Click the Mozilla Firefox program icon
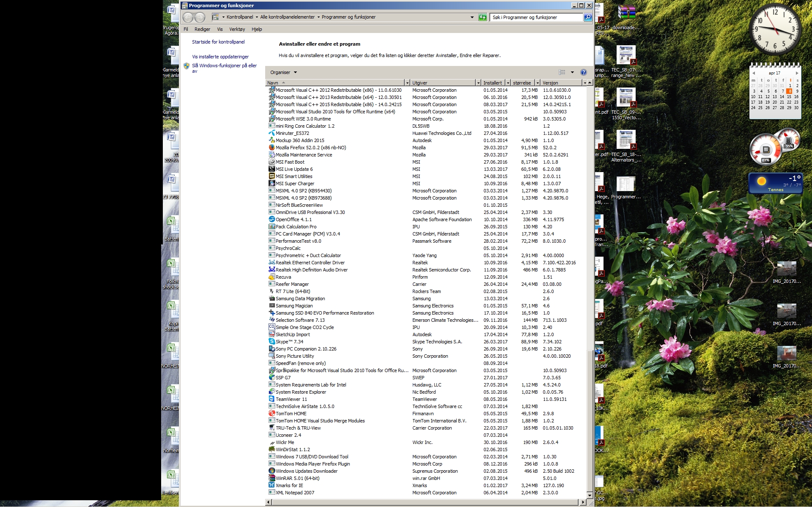The height and width of the screenshot is (507, 812). (x=272, y=148)
